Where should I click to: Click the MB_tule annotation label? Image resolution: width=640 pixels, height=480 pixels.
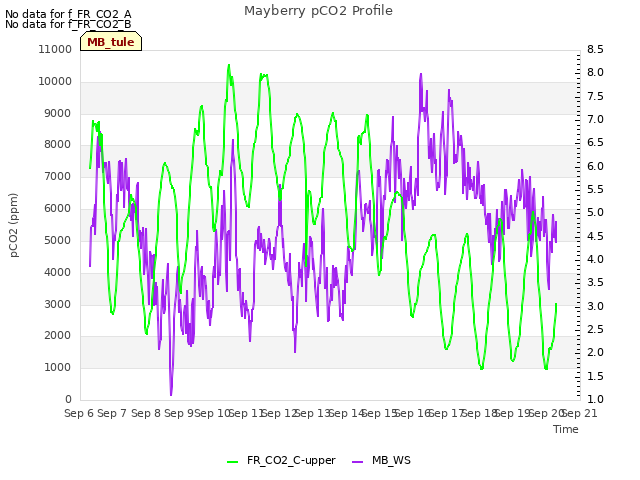111,42
